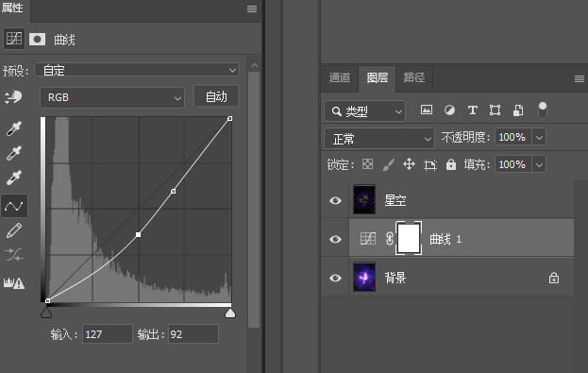This screenshot has height=373, width=588.
Task: Filter layers by shape layer icon
Action: [495, 110]
